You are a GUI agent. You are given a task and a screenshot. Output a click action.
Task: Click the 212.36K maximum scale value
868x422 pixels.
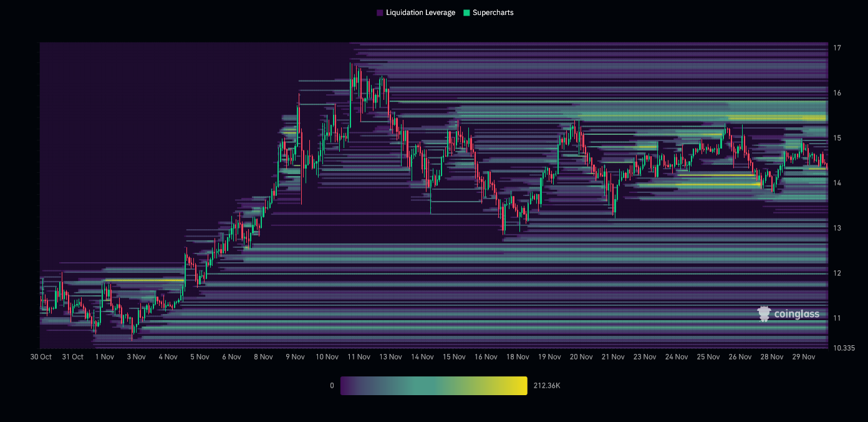tap(547, 386)
